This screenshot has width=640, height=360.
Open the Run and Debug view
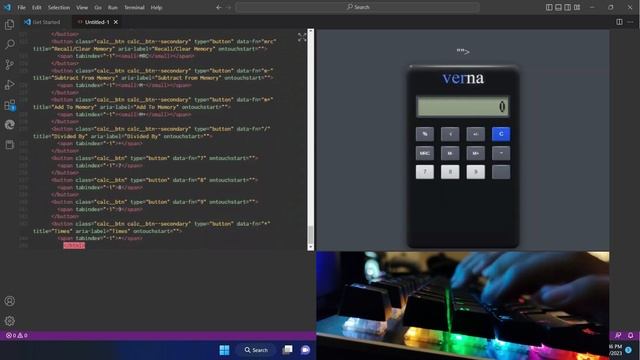9,84
